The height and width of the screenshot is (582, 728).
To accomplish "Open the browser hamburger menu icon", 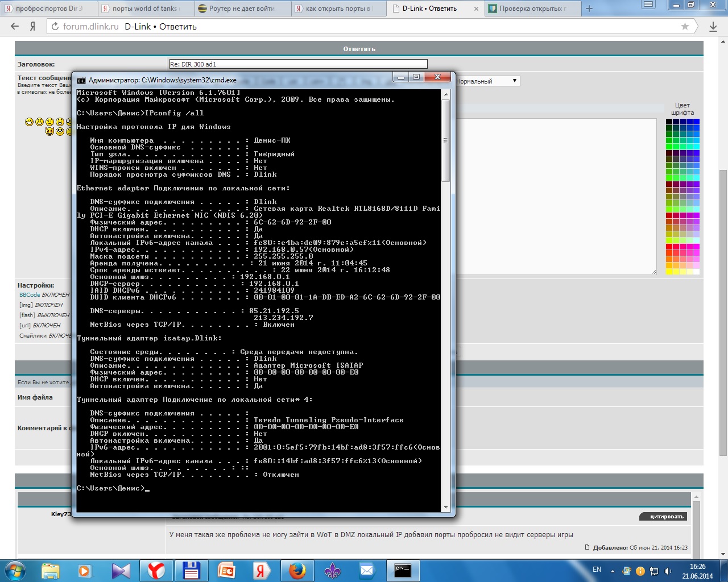I will point(647,5).
